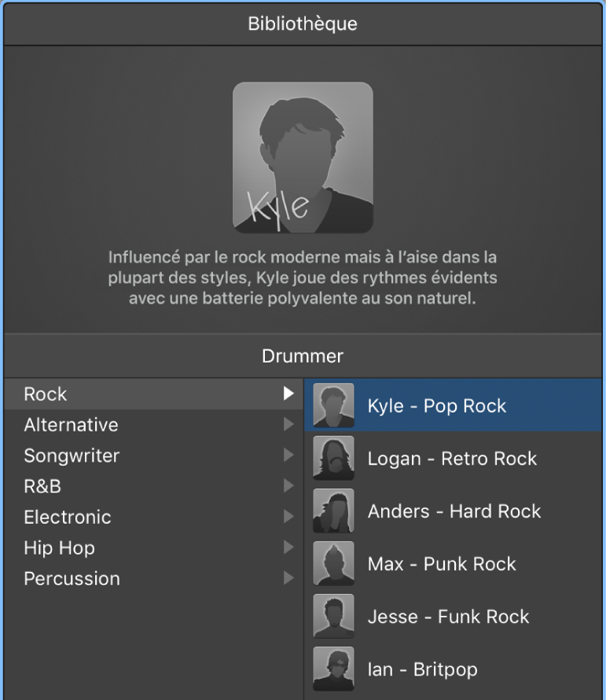Choose the Logan - Retro Rock drummer

tap(452, 459)
